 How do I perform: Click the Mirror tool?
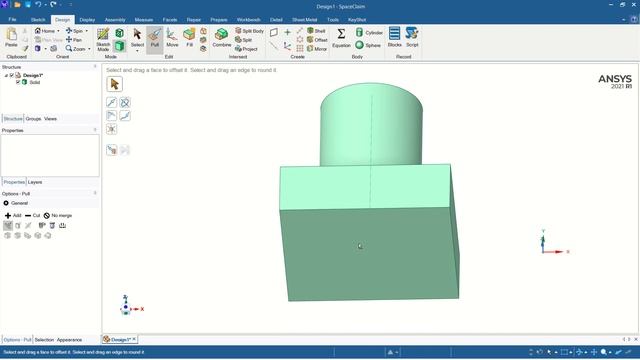tap(317, 49)
